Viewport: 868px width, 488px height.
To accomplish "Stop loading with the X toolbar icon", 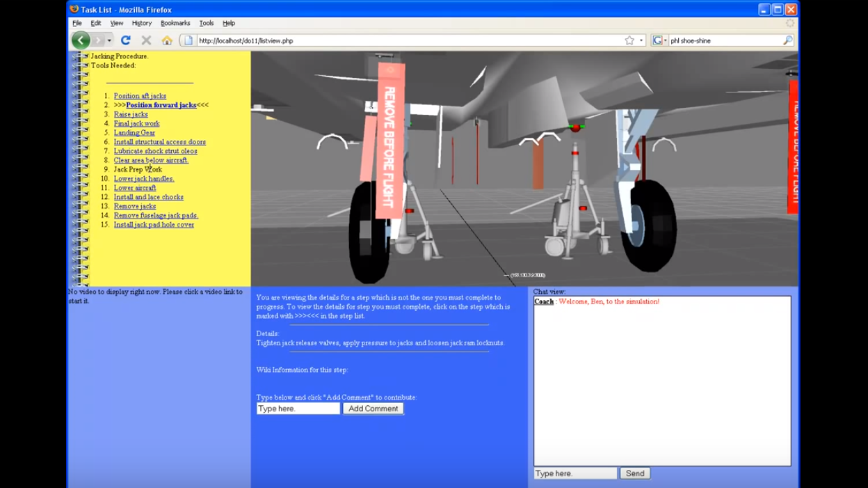I will point(146,40).
